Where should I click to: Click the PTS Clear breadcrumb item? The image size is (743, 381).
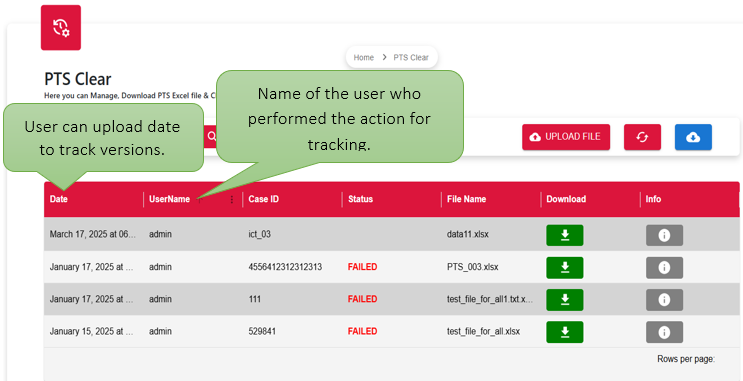(411, 57)
